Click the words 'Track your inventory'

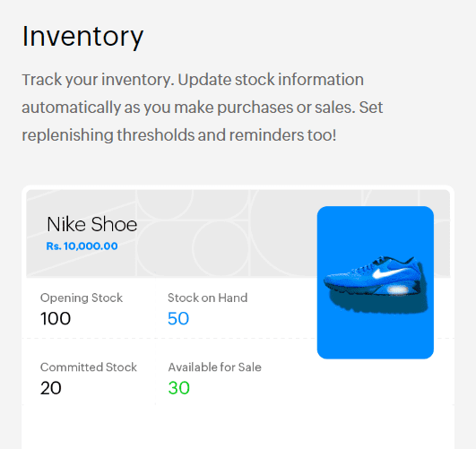97,80
